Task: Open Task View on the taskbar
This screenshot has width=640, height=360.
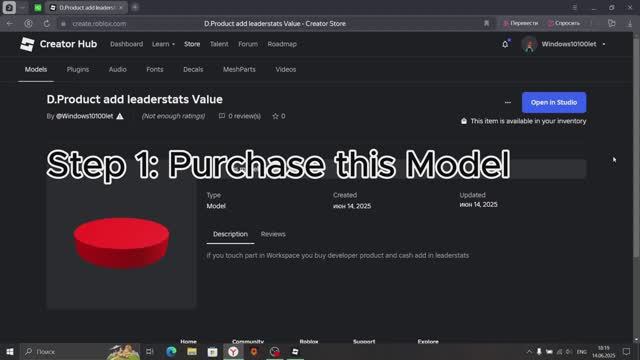Action: coord(149,351)
